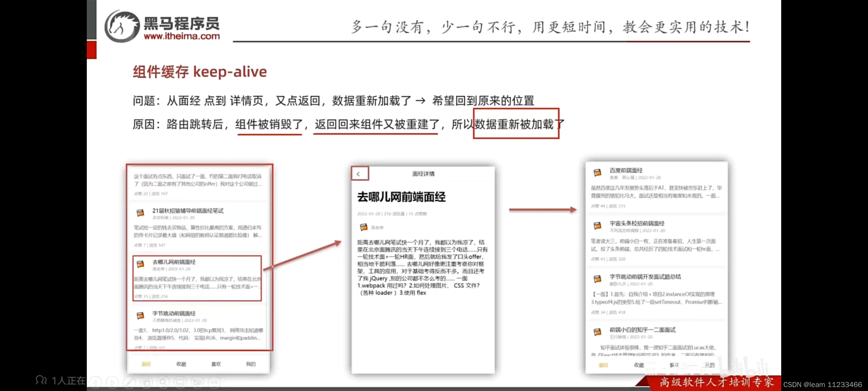Click author avatar on article detail page
868x391 pixels.
coord(363,227)
